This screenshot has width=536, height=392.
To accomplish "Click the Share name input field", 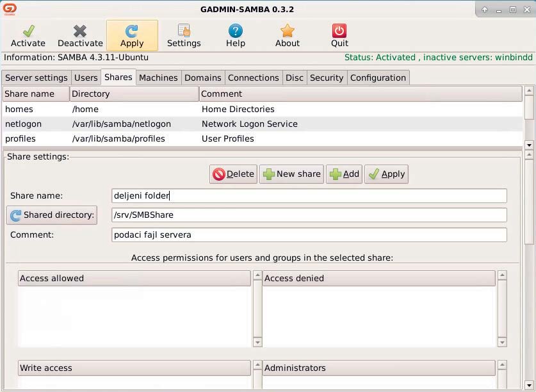I will [309, 195].
